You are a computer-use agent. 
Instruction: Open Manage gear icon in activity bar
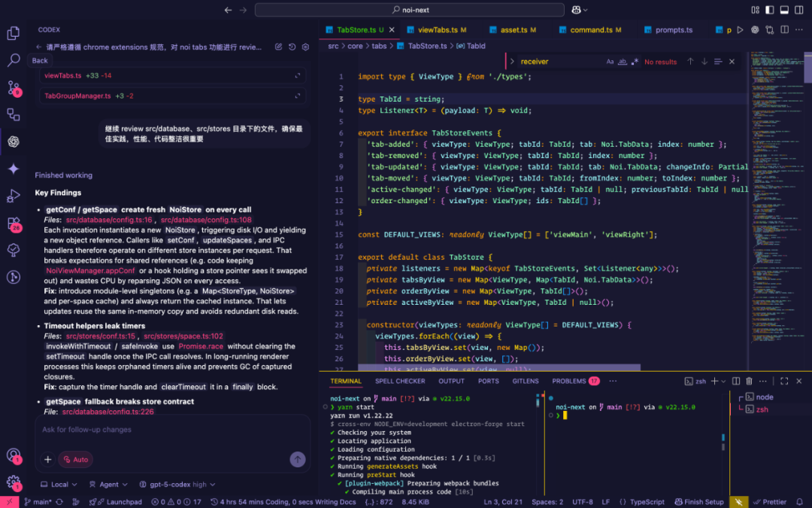tap(14, 482)
